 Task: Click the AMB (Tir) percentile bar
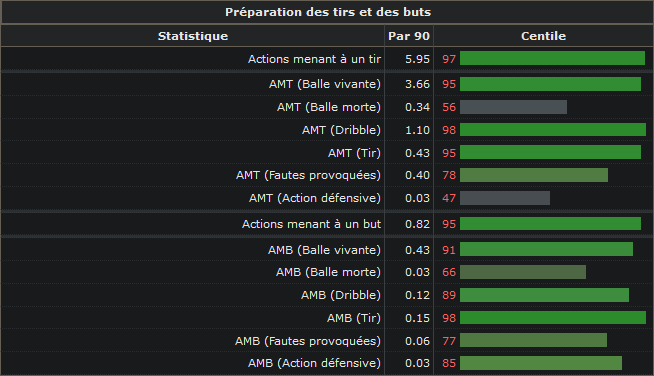pos(553,318)
